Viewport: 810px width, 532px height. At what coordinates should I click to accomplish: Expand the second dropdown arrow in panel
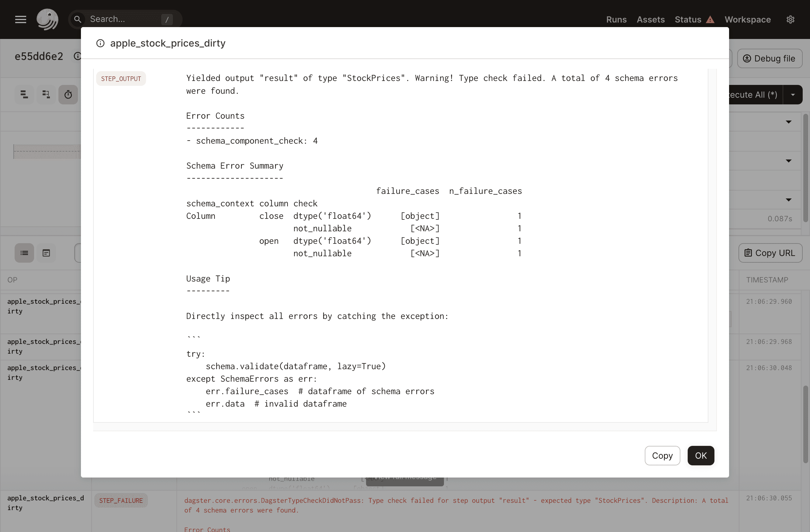pos(788,161)
